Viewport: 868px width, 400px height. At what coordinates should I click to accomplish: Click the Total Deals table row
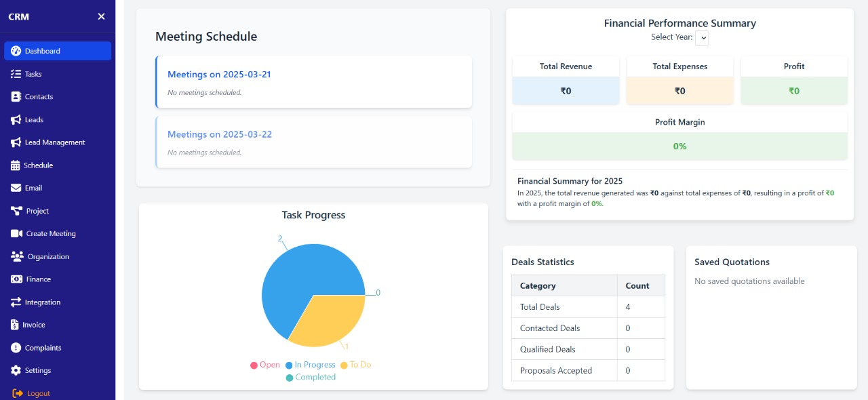tap(587, 307)
